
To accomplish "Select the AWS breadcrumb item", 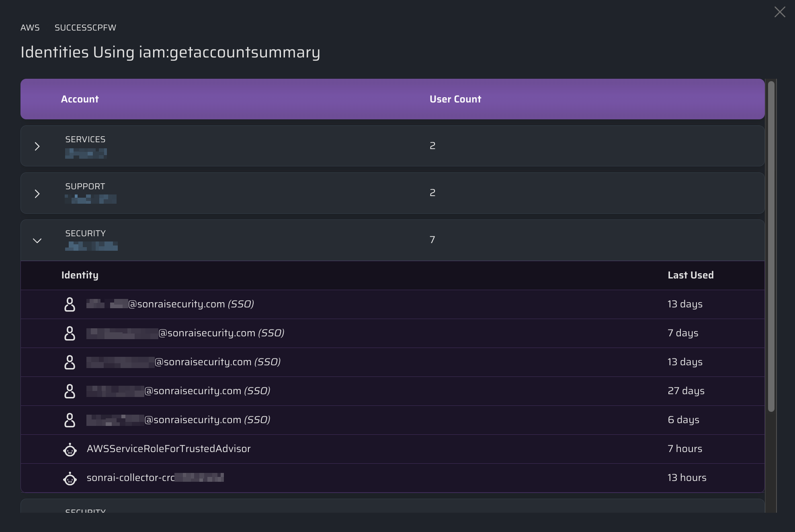I will (x=30, y=28).
